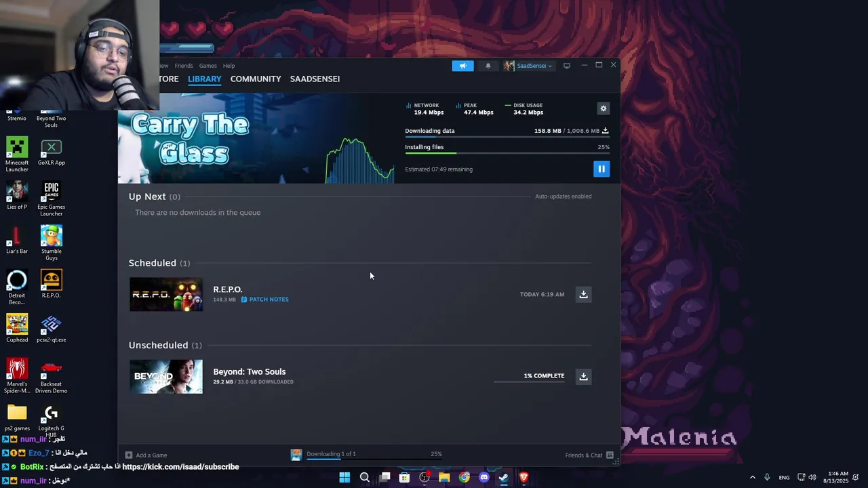
Task: Click the Steam taskbar icon
Action: coord(503,477)
